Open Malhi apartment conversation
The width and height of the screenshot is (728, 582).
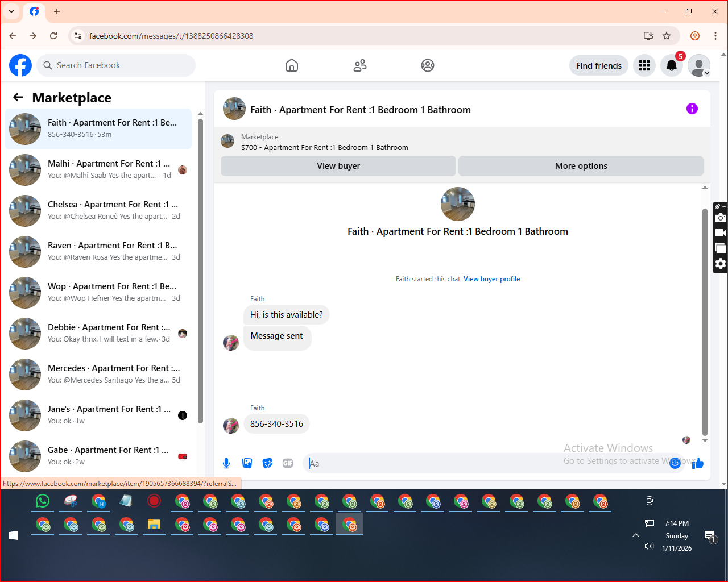pyautogui.click(x=98, y=170)
